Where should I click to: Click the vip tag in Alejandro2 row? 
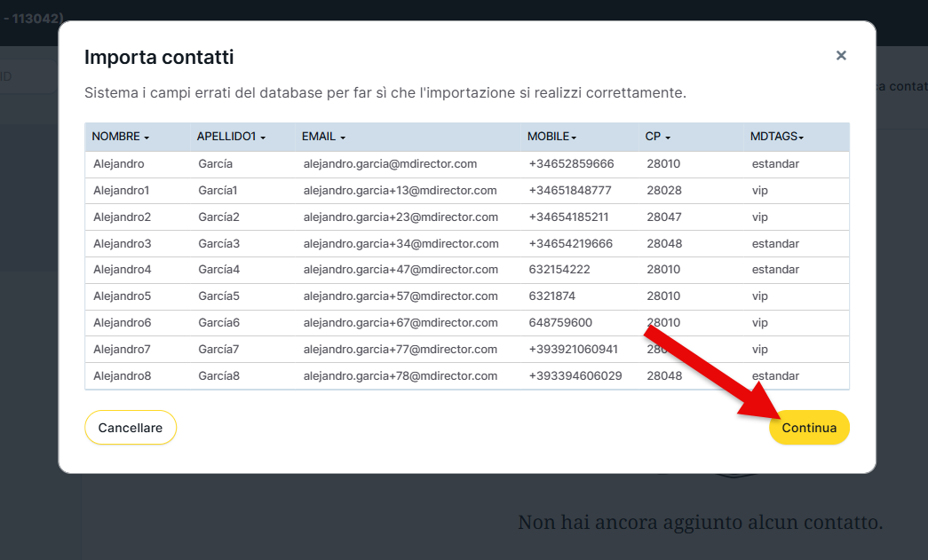759,217
